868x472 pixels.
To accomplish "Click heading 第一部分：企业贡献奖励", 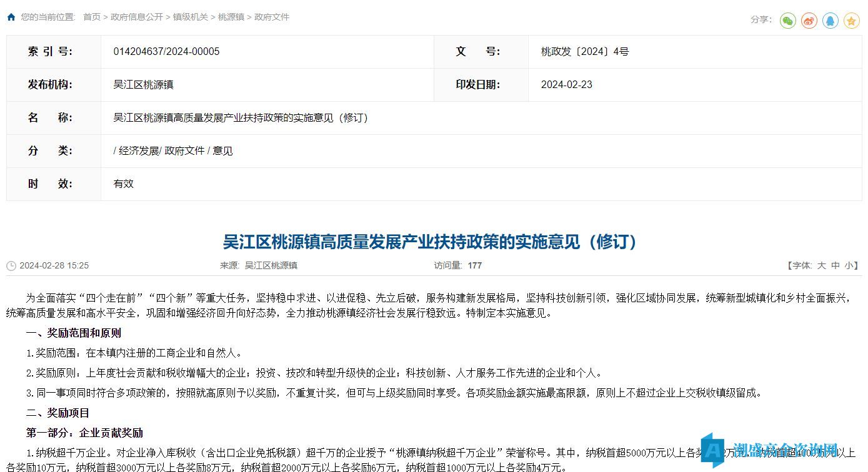I will click(84, 433).
